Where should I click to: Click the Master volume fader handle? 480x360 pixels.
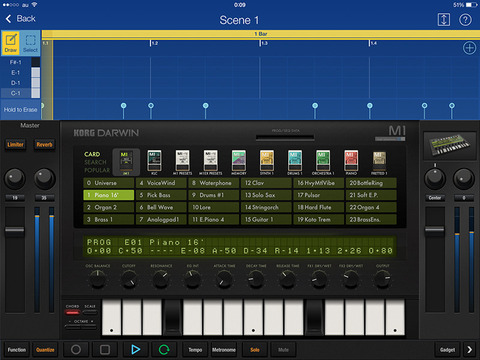pos(14,230)
